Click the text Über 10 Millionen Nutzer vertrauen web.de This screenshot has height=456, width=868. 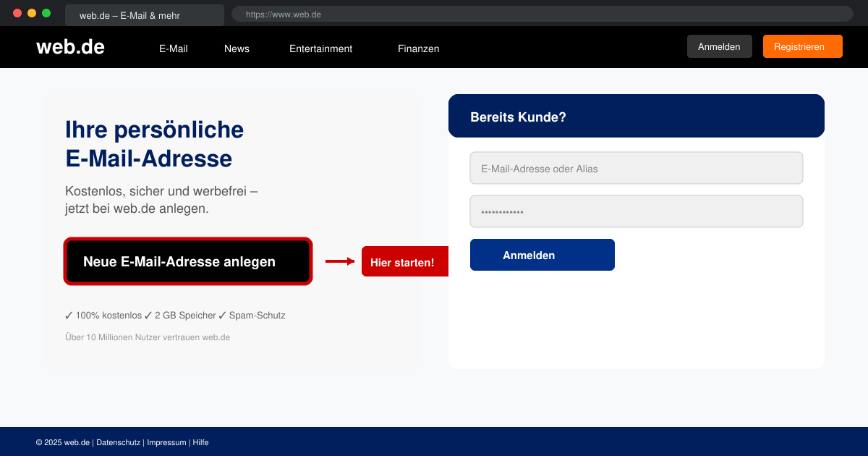pos(148,337)
